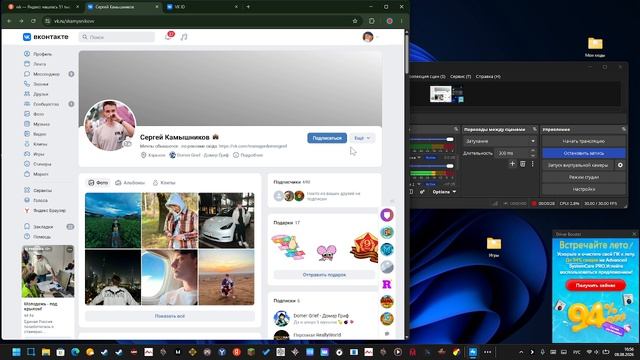The width and height of the screenshot is (640, 360).
Task: Click the purple R icon beside the VK page
Action: pos(387,284)
